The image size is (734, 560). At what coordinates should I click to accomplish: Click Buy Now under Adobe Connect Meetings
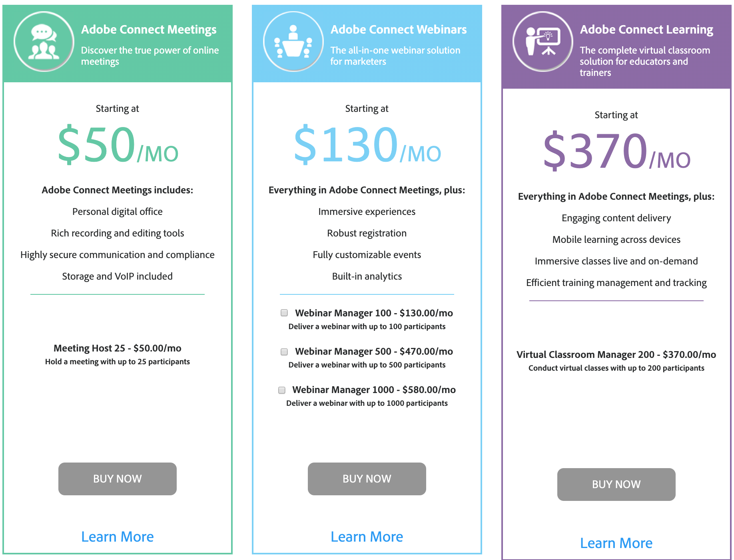click(117, 479)
